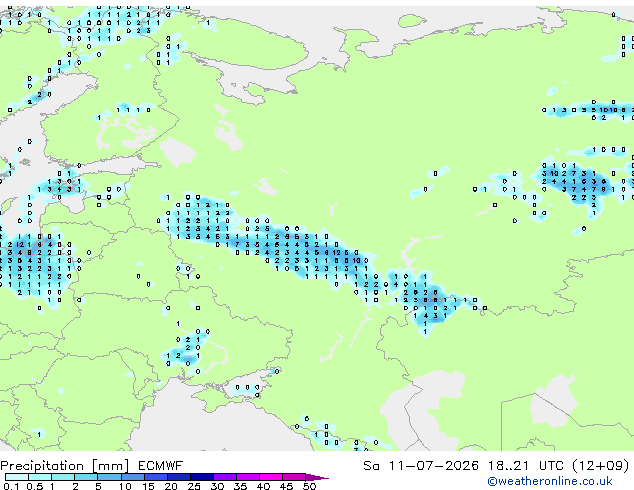Click the 'Sa 11-07-2026 18..21 UTC (12+09)' date label
The image size is (634, 490).
tap(496, 466)
